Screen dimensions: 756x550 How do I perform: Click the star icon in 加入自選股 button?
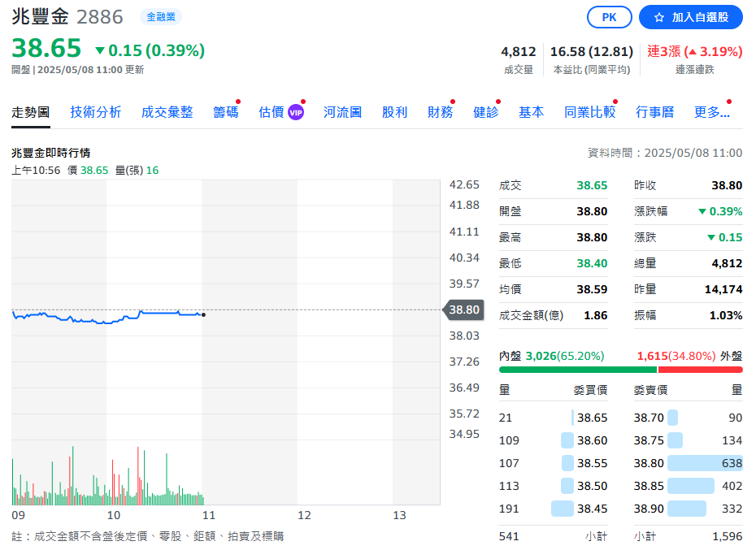tap(659, 18)
